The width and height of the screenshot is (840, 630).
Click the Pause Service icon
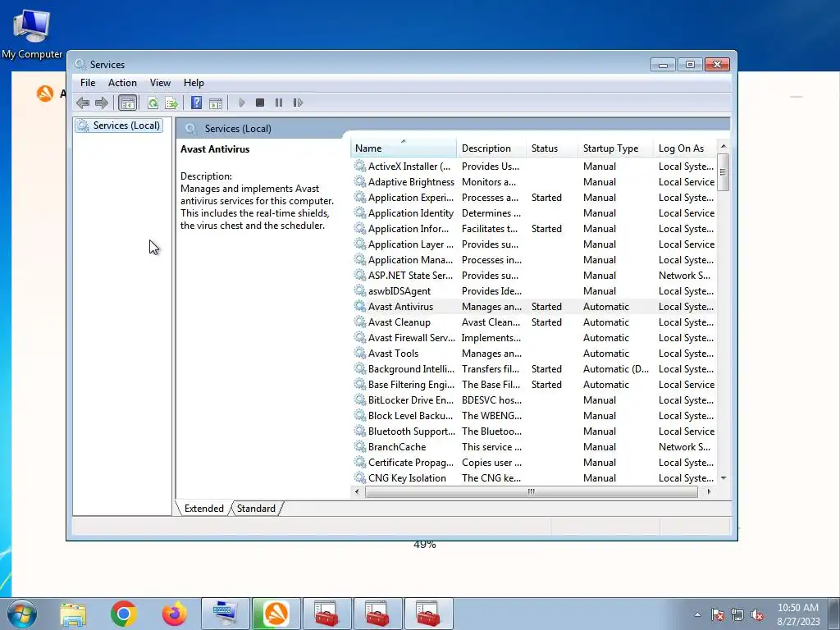click(x=279, y=103)
